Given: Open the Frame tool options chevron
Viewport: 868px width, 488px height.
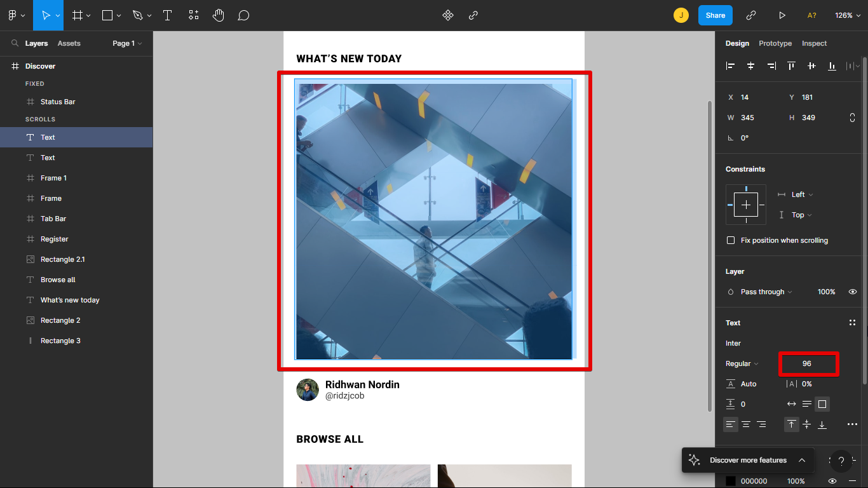Looking at the screenshot, I should click(88, 15).
